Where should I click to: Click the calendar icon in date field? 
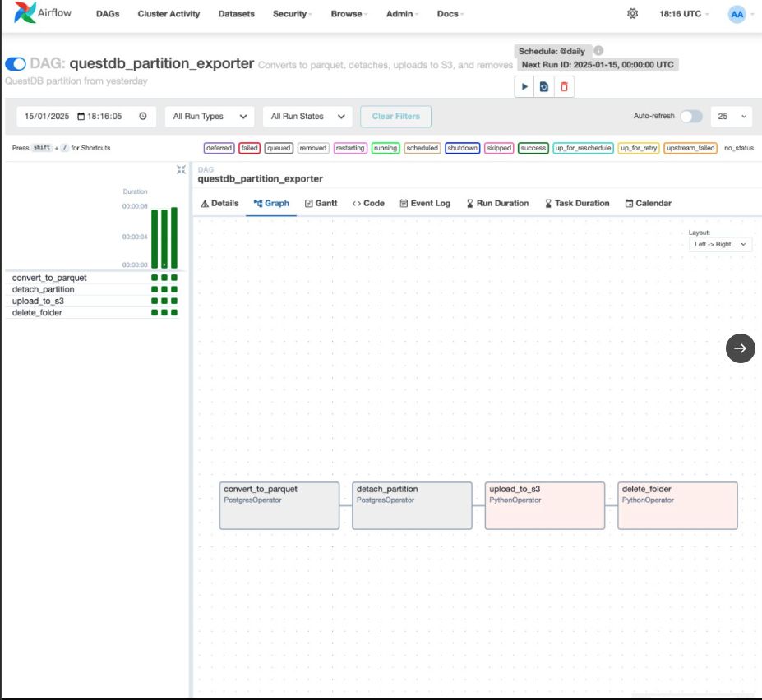(81, 116)
